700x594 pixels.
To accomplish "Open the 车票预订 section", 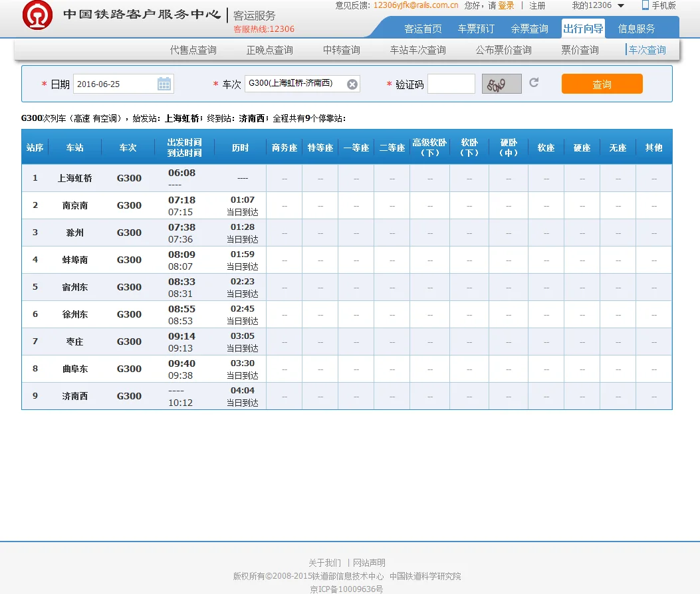I will click(477, 29).
